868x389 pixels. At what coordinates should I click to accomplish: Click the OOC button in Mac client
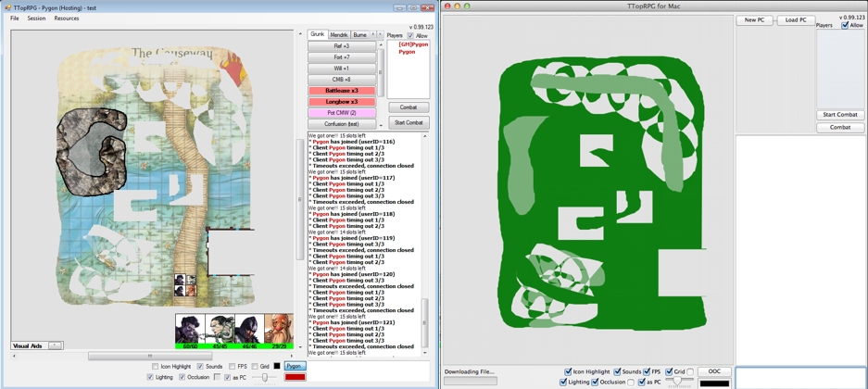pos(714,371)
